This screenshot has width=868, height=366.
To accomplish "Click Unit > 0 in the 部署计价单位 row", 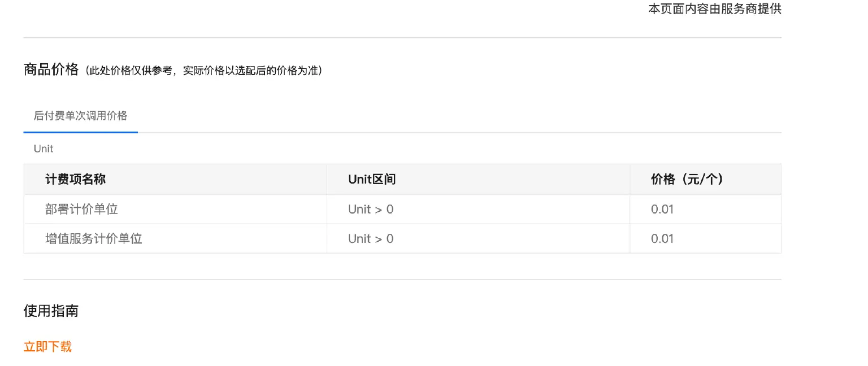I will 371,209.
